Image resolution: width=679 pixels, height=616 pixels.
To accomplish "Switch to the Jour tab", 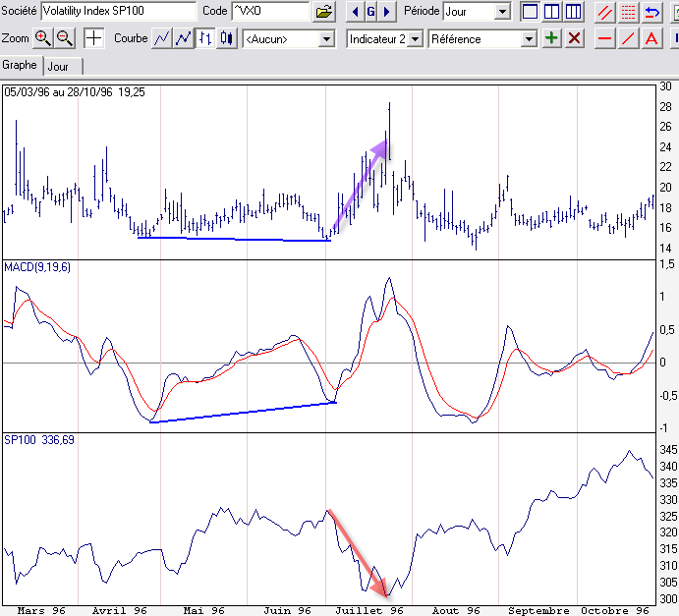I will point(58,66).
